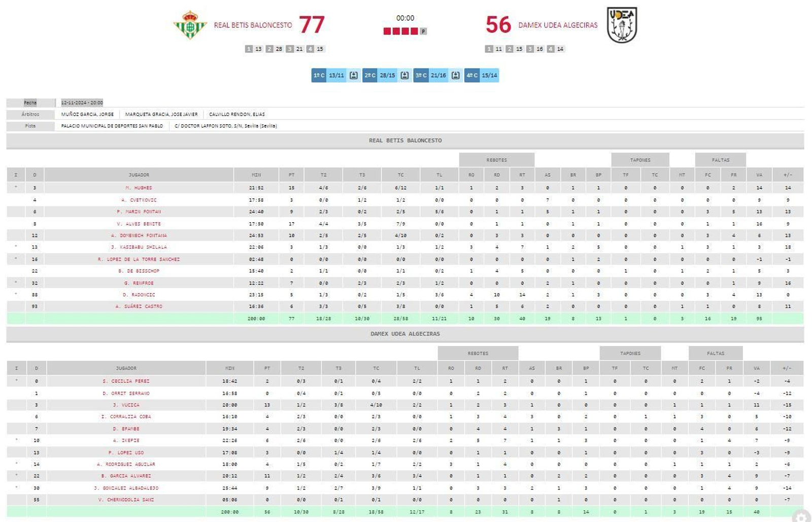Image resolution: width=812 pixels, height=522 pixels.
Task: Click the download icon beside 2º C 28/15
Action: tap(404, 76)
